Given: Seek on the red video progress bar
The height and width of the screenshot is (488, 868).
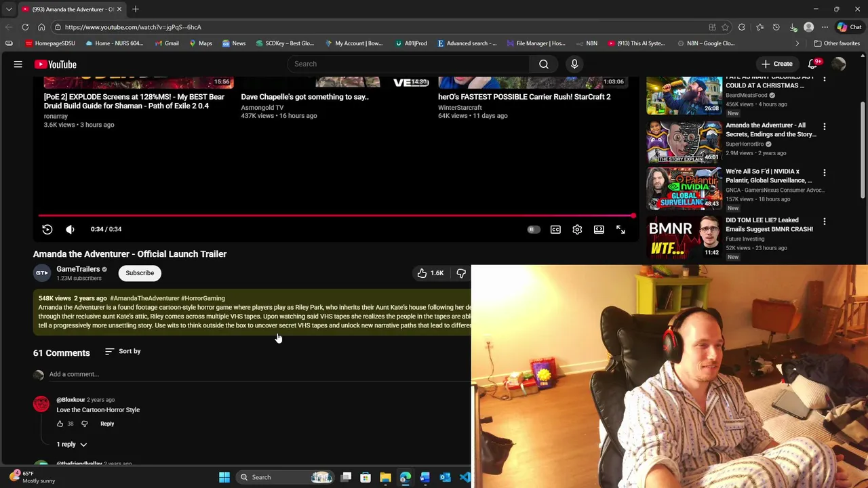Looking at the screenshot, I should point(336,216).
